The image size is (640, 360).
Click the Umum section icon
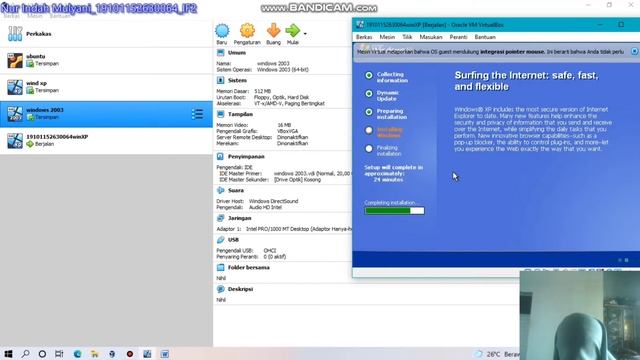(x=220, y=53)
